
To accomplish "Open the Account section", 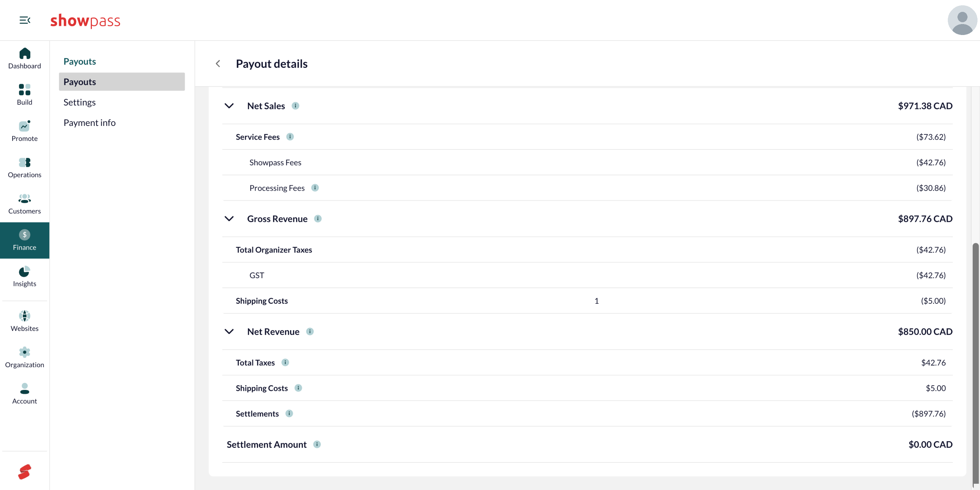I will pyautogui.click(x=25, y=394).
